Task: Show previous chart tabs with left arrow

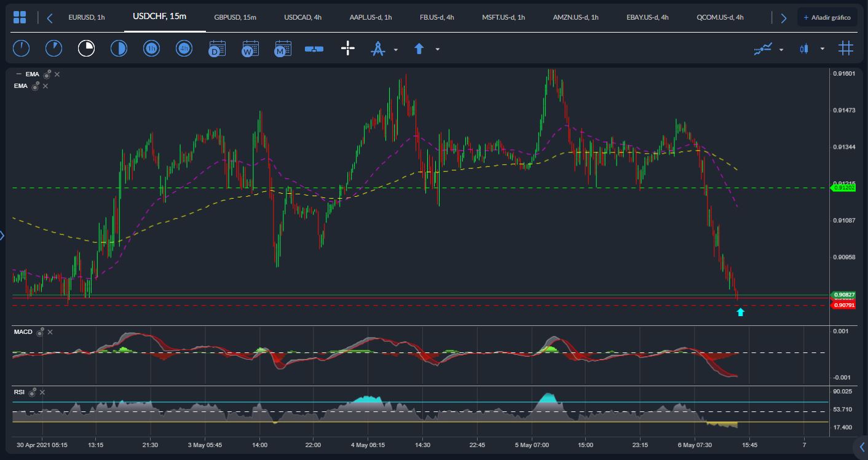Action: click(x=50, y=18)
